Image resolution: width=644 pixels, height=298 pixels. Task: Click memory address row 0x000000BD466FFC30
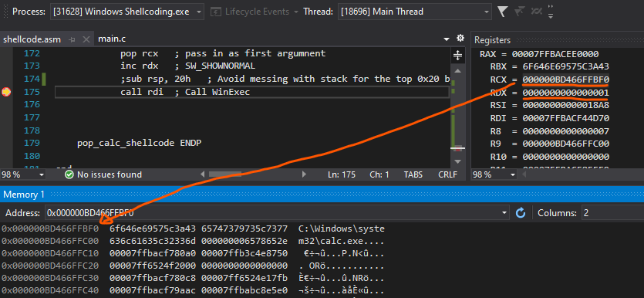coord(50,279)
